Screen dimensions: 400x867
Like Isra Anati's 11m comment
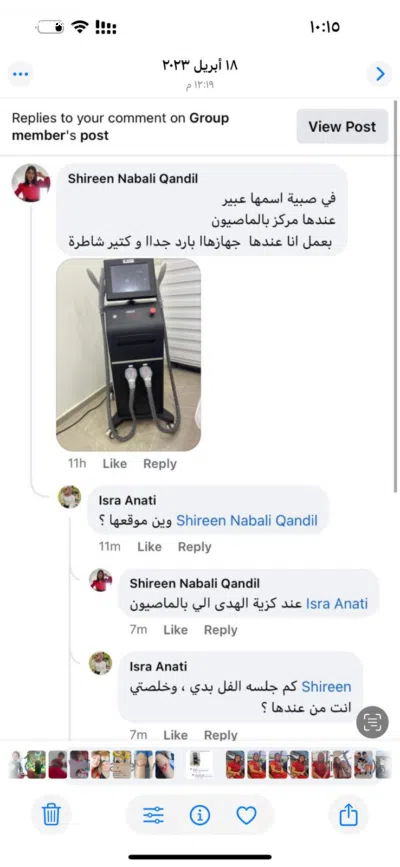click(149, 547)
